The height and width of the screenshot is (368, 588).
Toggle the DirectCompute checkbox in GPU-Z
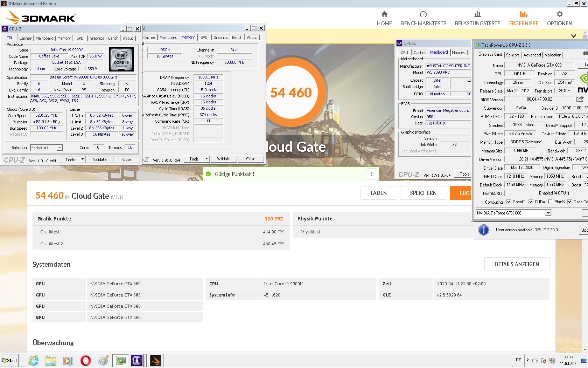point(569,202)
